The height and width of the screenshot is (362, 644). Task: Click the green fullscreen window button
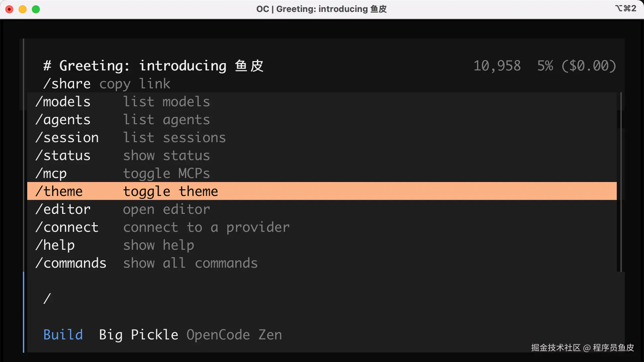click(36, 9)
